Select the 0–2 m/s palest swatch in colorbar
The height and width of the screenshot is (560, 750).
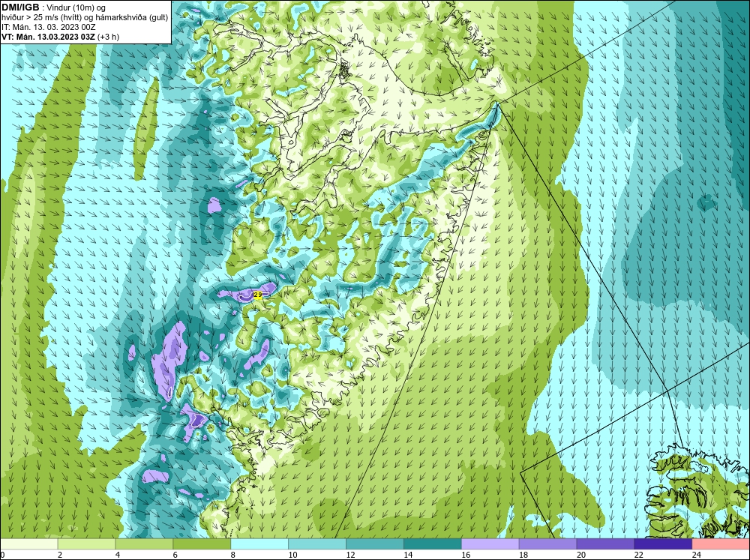pos(28,544)
